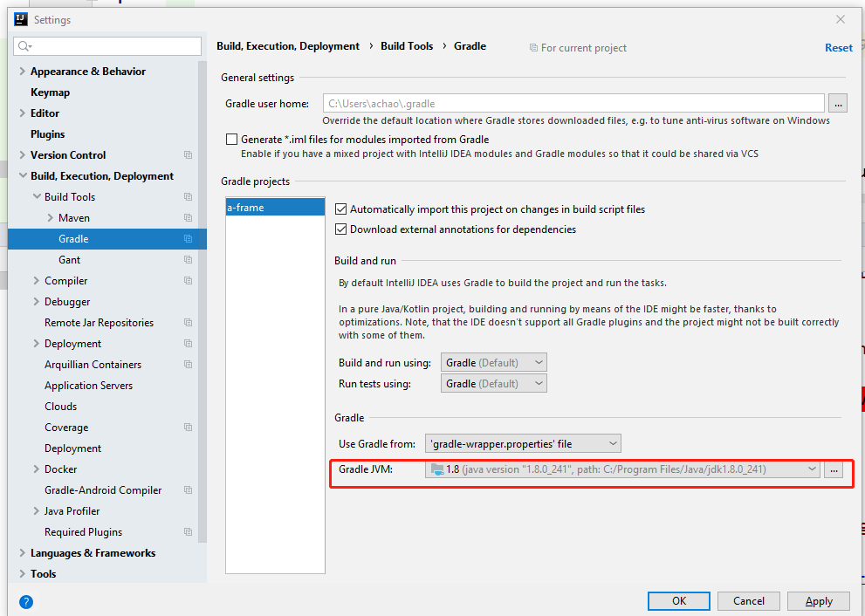Viewport: 865px width, 616px height.
Task: Open Coverage settings page
Action: coord(66,428)
